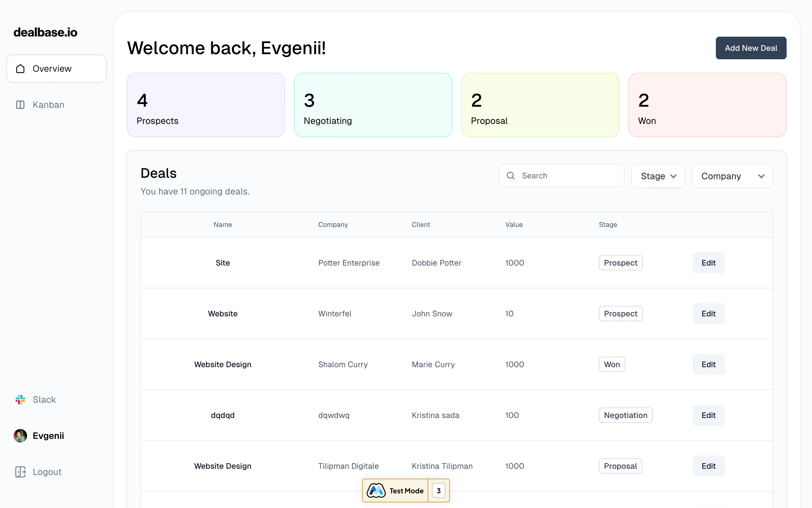Edit the Winterfel Website deal
This screenshot has width=812, height=508.
708,314
